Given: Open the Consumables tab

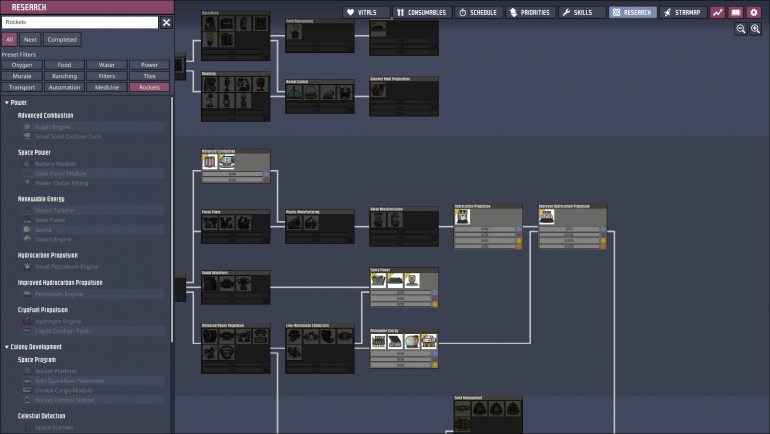Looking at the screenshot, I should click(x=422, y=12).
